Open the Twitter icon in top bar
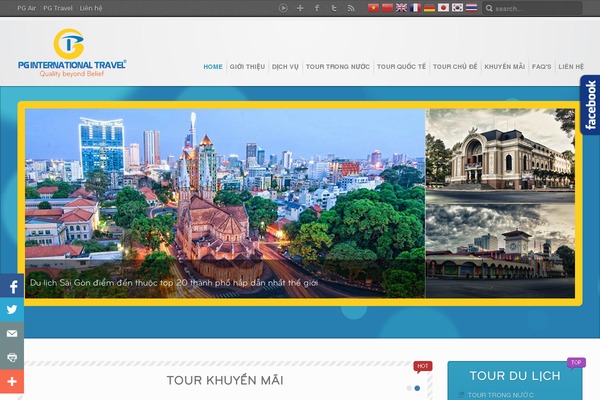 (x=334, y=8)
